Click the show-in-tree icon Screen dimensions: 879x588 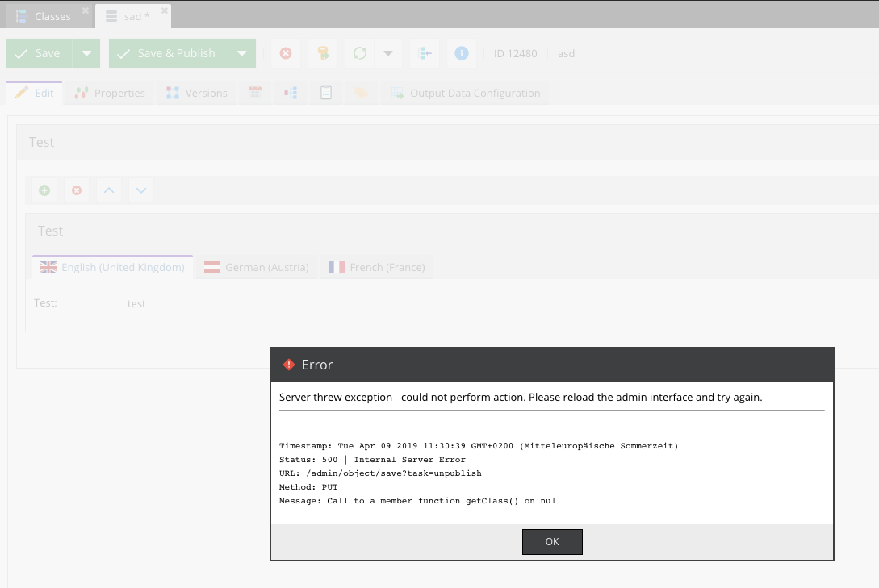425,53
